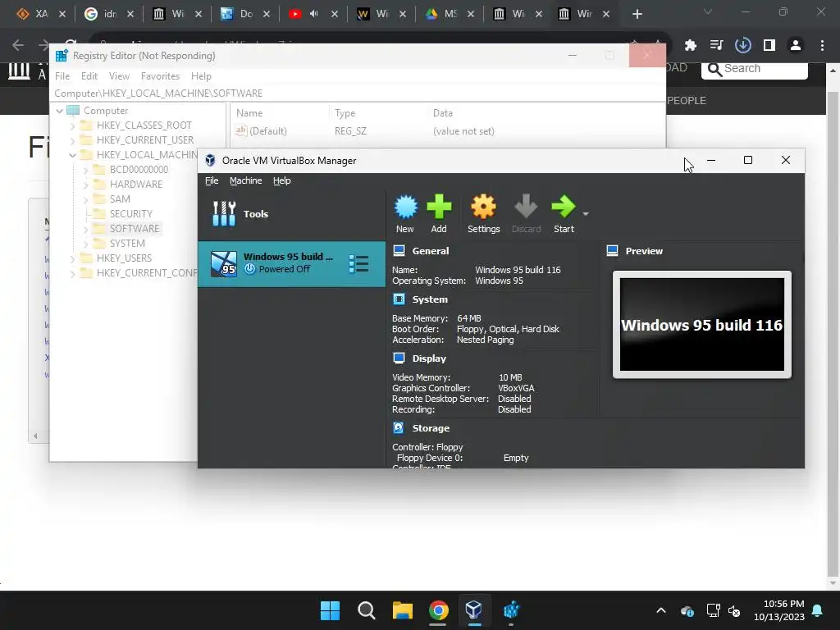Open a new Chrome tab with plus button
Screen dimensions: 840x630
pos(637,15)
